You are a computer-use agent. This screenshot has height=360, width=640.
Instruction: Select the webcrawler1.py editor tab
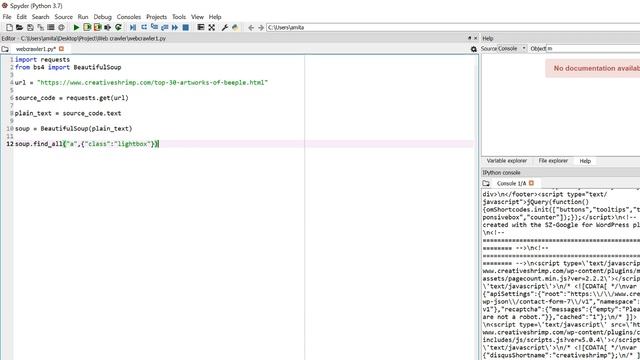(x=36, y=49)
